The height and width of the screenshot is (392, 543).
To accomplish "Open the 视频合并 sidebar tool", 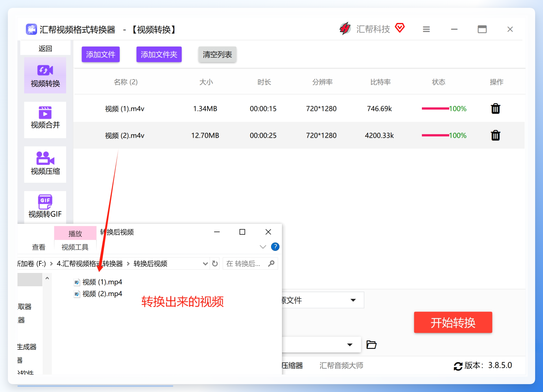I will tap(45, 120).
